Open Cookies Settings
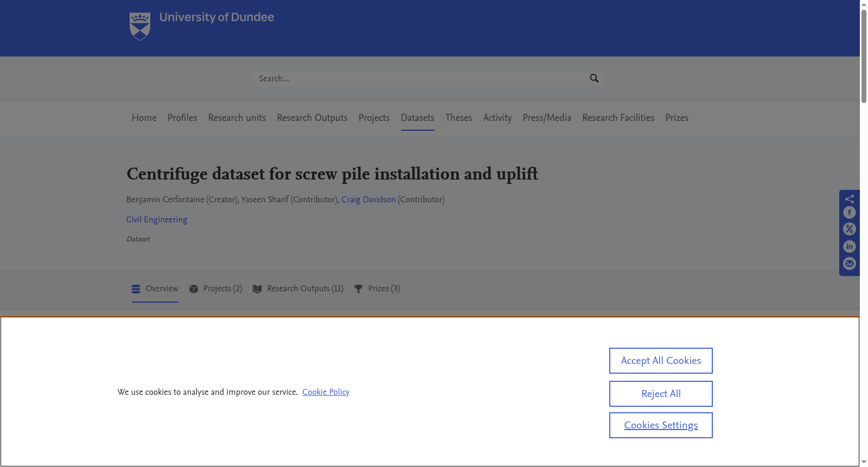This screenshot has height=467, width=868. coord(661,425)
